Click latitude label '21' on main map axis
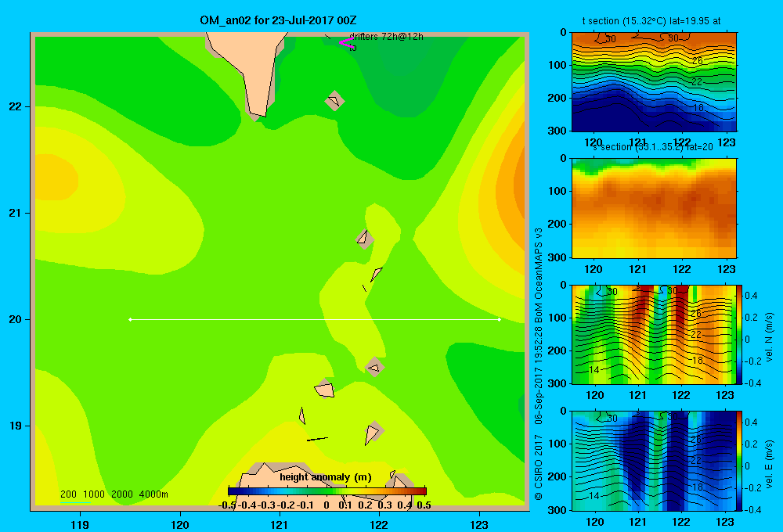783x532 pixels. [16, 213]
